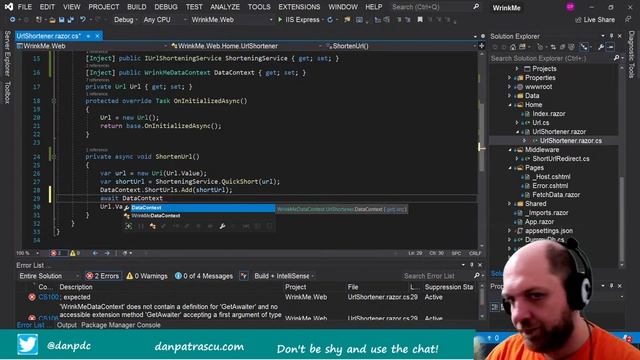The width and height of the screenshot is (640, 360).
Task: Open the IIS Express launch dropdown arrow
Action: tap(322, 20)
